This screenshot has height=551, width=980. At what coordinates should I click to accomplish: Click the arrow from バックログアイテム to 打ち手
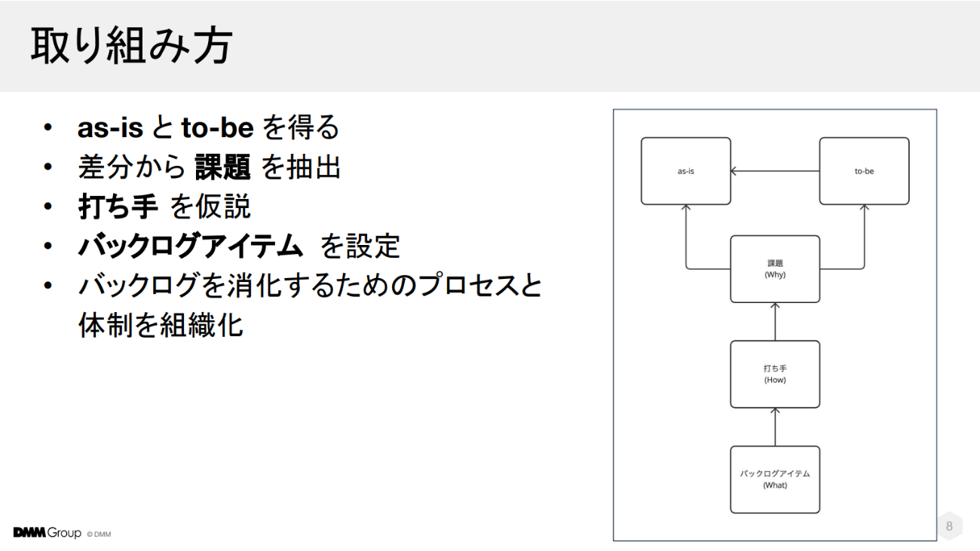click(775, 427)
